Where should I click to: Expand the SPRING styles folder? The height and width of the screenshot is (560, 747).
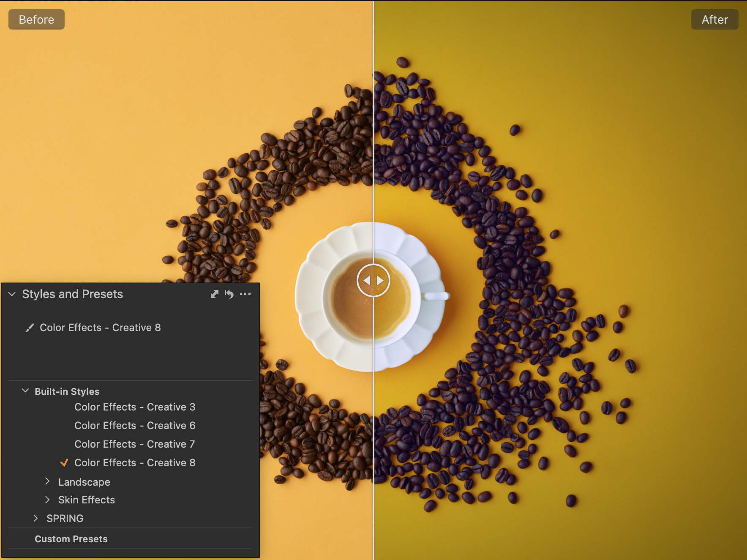click(x=35, y=518)
